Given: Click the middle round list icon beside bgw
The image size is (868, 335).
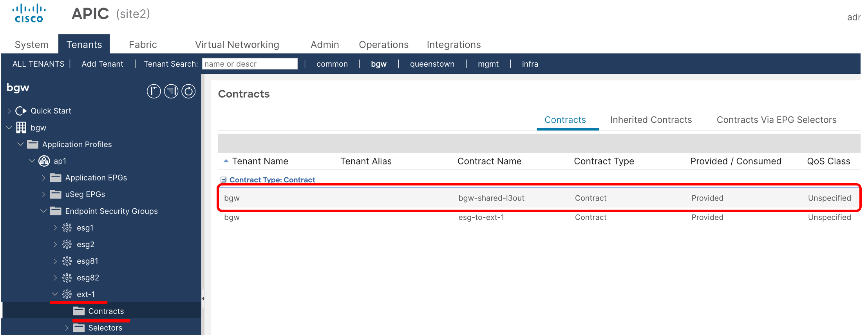Looking at the screenshot, I should [x=171, y=91].
